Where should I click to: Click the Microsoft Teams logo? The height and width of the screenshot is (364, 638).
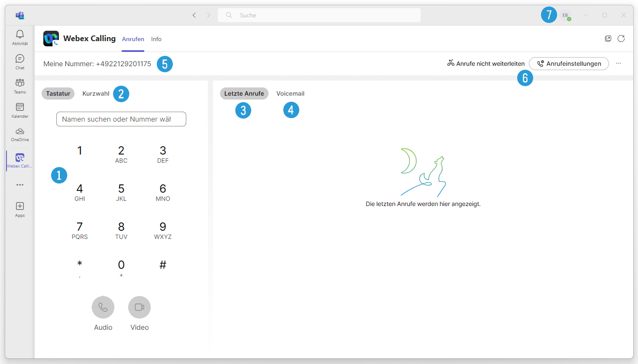pos(20,16)
